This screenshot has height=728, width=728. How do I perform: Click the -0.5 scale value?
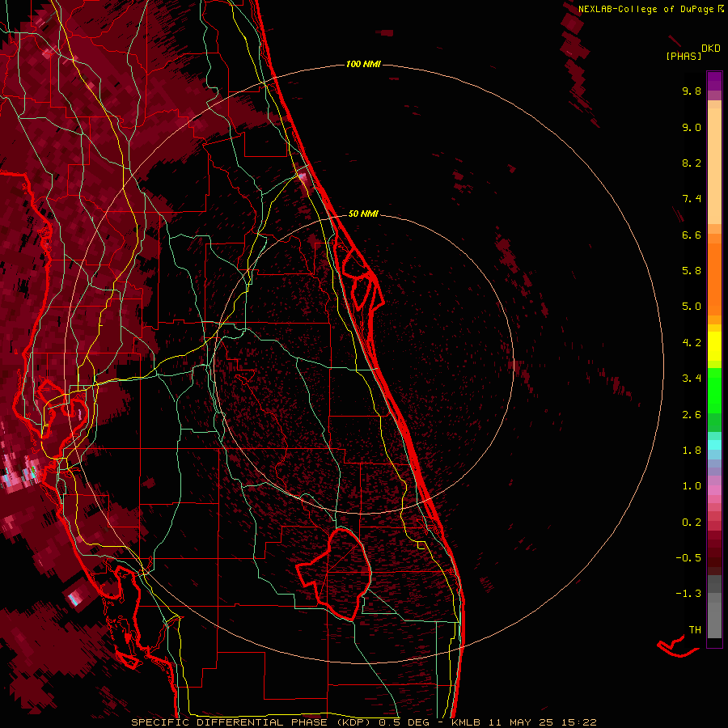[x=688, y=558]
